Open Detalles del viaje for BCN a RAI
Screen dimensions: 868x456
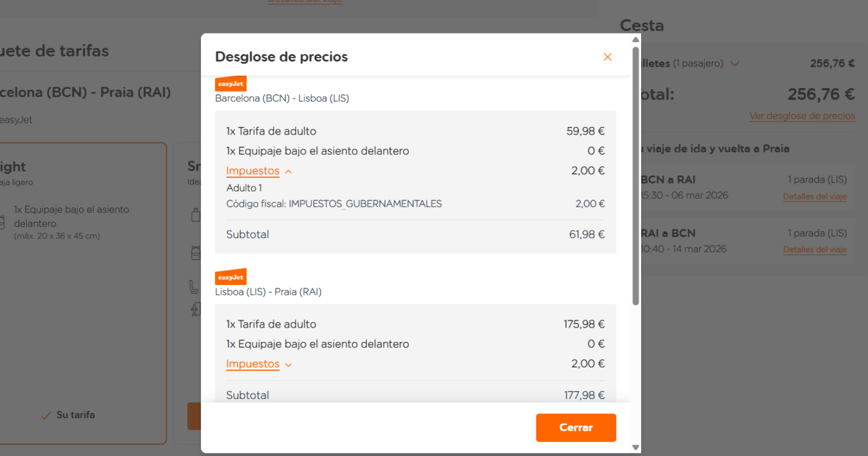click(x=814, y=196)
